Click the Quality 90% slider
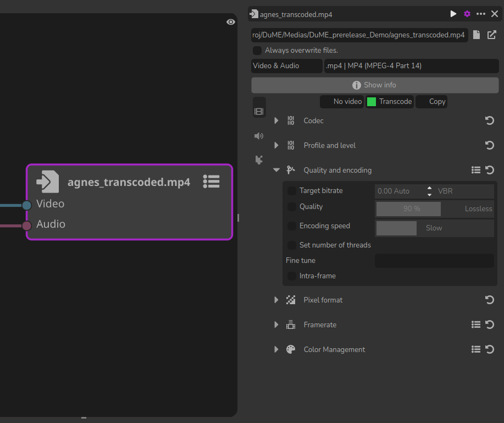The image size is (504, 423). point(409,209)
